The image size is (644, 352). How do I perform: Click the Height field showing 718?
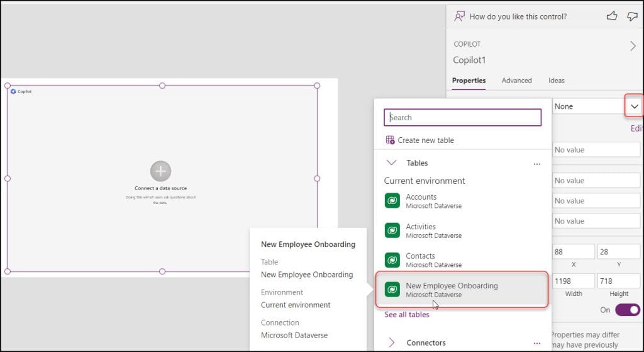click(619, 281)
